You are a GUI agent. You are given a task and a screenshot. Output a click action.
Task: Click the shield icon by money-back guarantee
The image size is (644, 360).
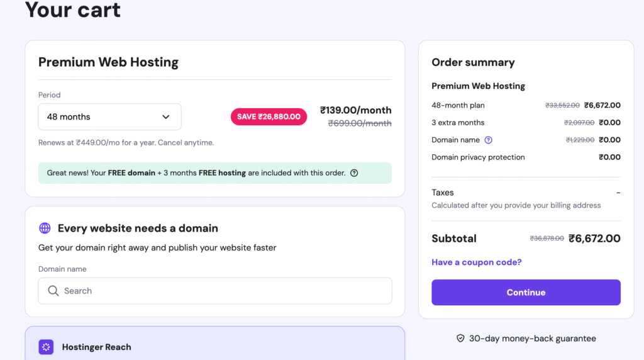(460, 339)
